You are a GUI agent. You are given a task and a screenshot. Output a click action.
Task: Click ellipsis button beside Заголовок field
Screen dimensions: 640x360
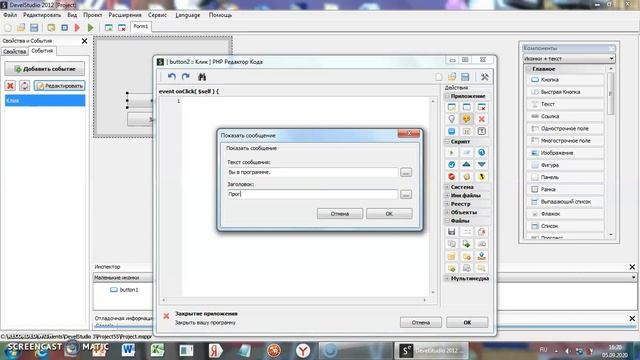tap(406, 194)
